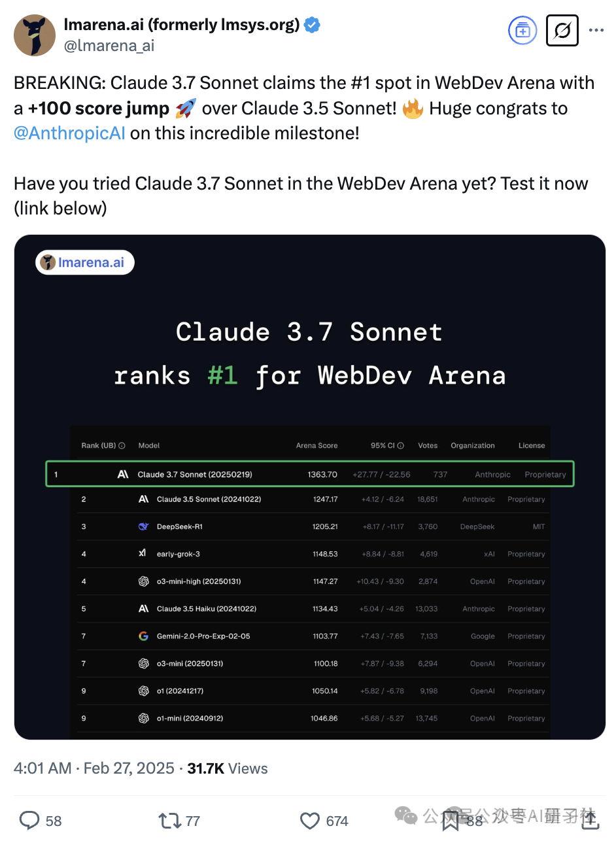Open the lmarena.ai profile avatar
The width and height of the screenshot is (616, 841).
tap(35, 35)
